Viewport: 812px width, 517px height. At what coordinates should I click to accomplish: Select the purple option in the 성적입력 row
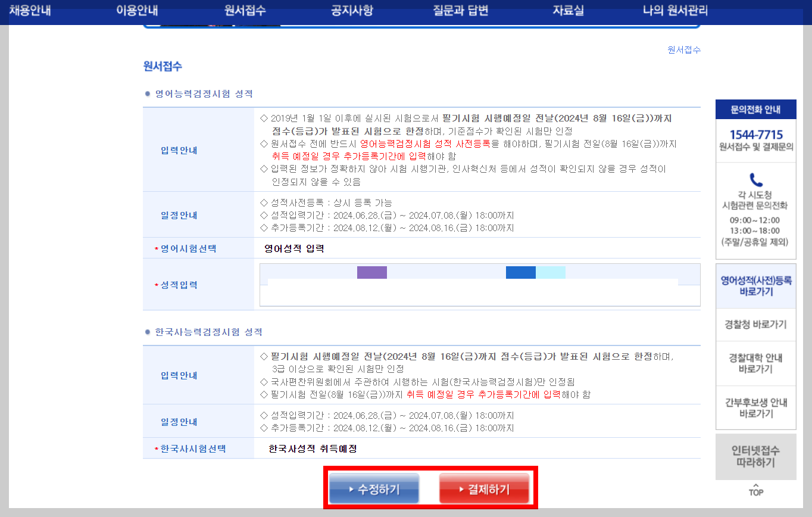click(371, 272)
